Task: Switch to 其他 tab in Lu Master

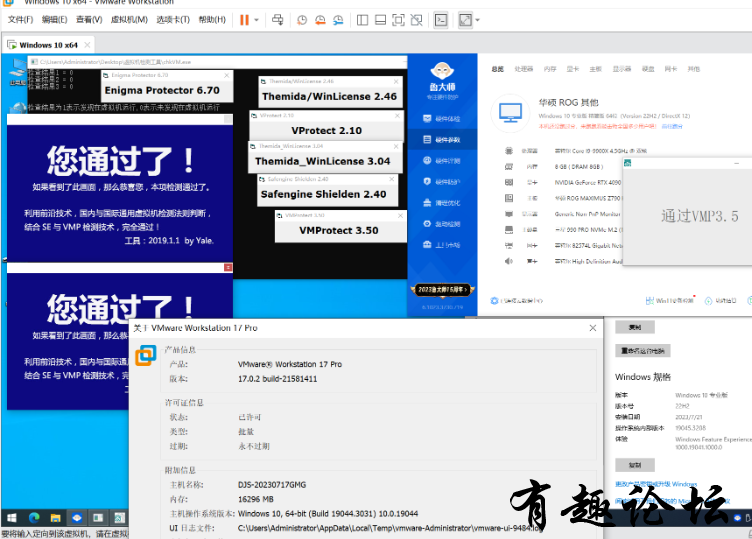Action: click(x=693, y=69)
